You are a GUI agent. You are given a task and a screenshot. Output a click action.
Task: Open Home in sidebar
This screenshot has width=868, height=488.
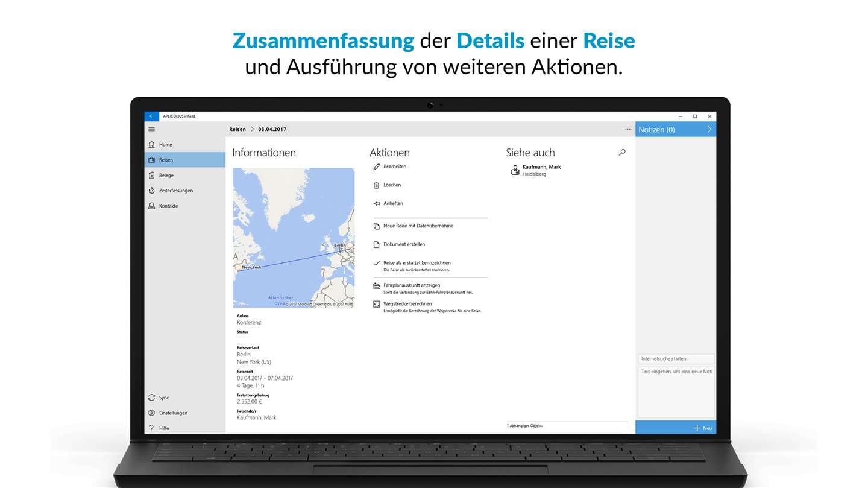(x=185, y=145)
